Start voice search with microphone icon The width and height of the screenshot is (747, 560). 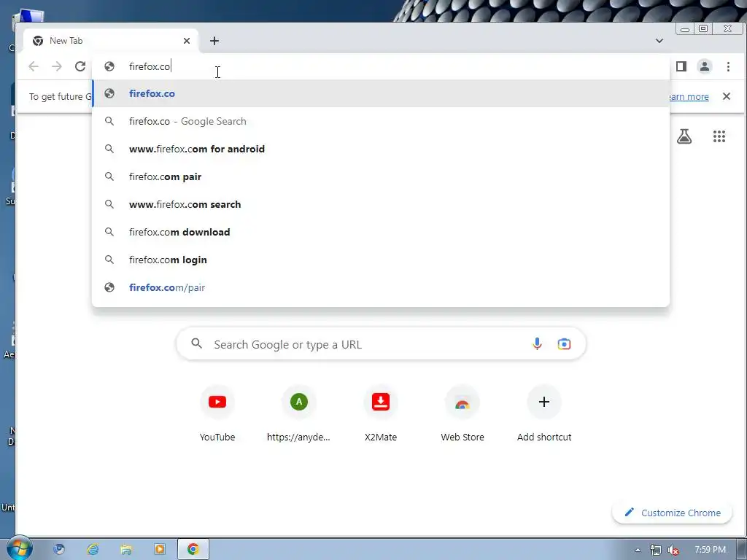click(537, 344)
